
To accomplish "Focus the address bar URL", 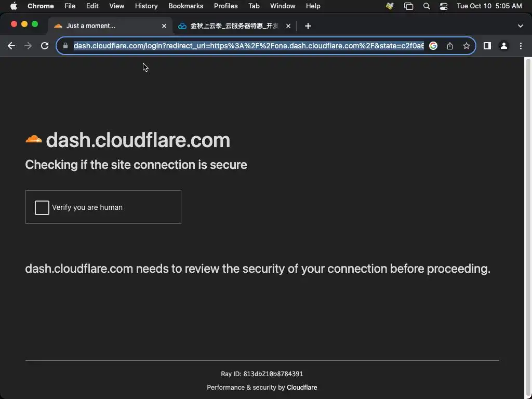I will (x=249, y=46).
